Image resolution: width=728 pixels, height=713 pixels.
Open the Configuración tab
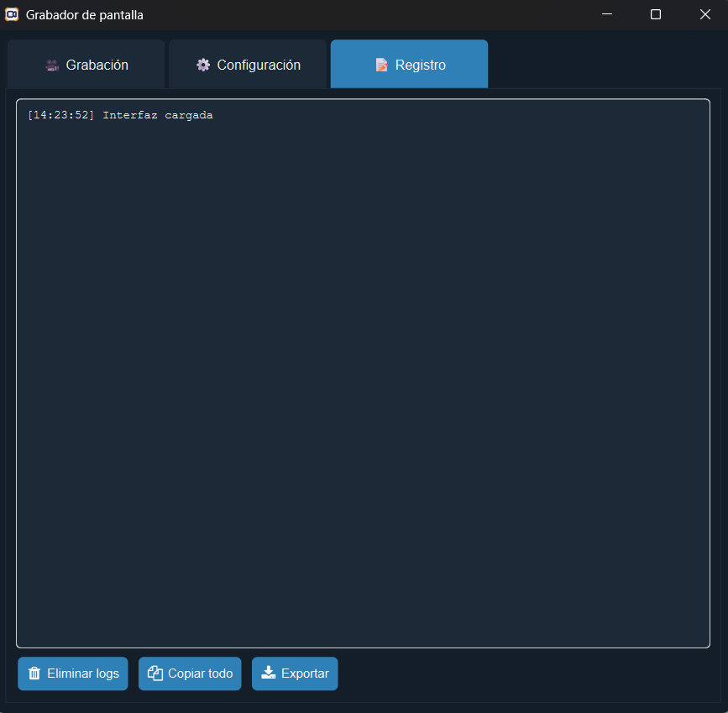click(x=259, y=65)
